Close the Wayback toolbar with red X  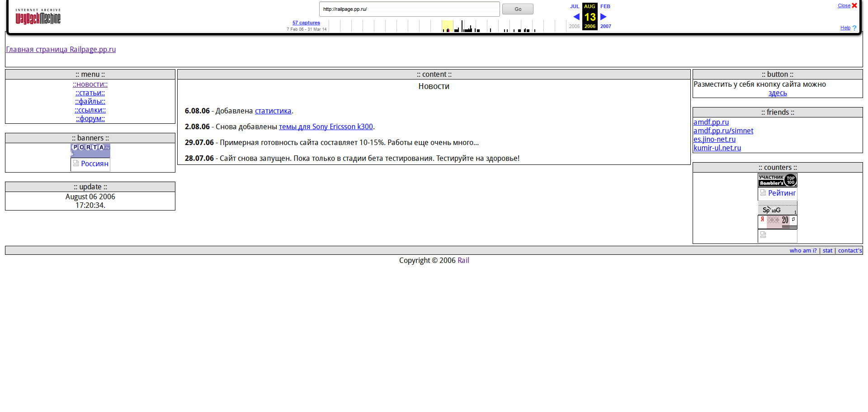pos(854,6)
